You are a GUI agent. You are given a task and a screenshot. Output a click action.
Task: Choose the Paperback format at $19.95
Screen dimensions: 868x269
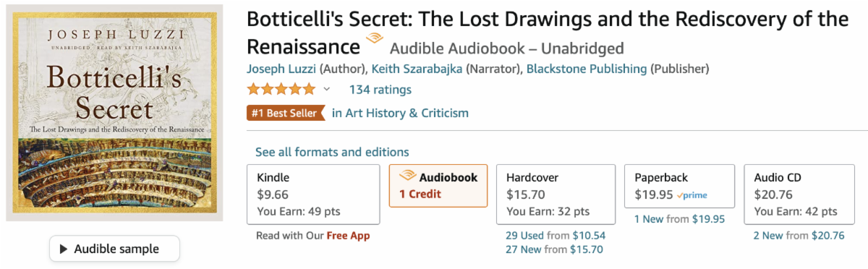click(x=679, y=186)
